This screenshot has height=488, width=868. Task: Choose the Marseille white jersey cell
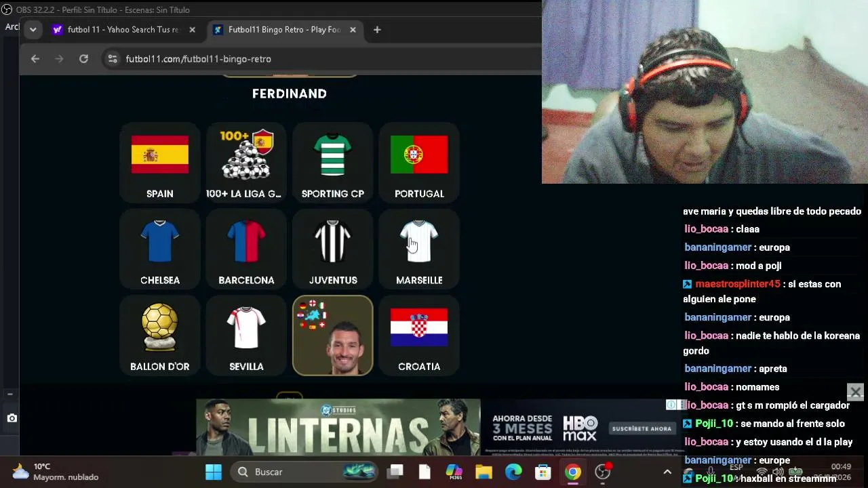(419, 249)
